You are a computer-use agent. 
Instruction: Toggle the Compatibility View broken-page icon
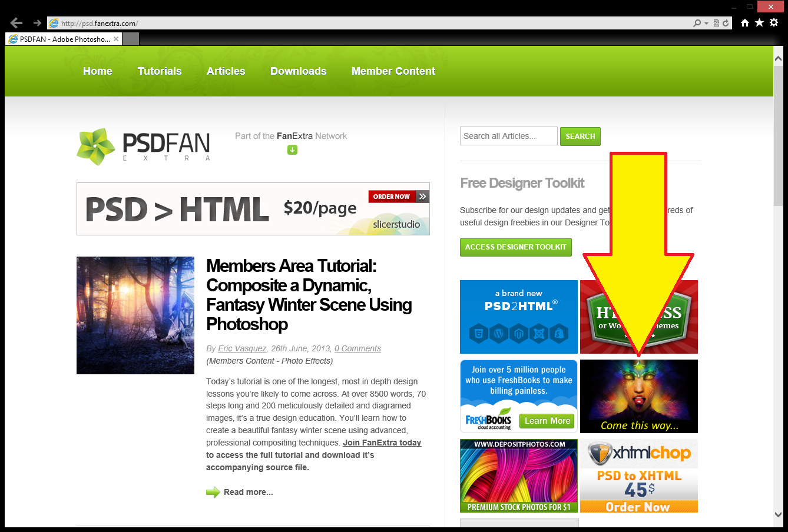tap(716, 23)
